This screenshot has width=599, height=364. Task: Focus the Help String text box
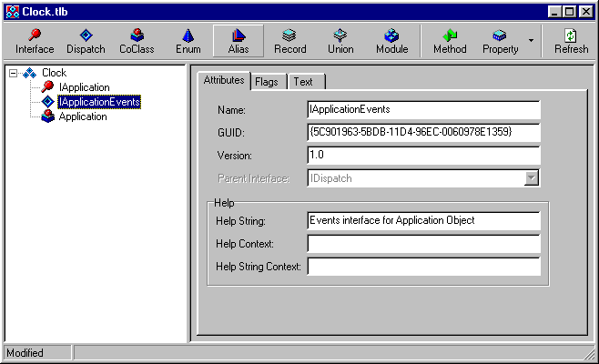(423, 220)
